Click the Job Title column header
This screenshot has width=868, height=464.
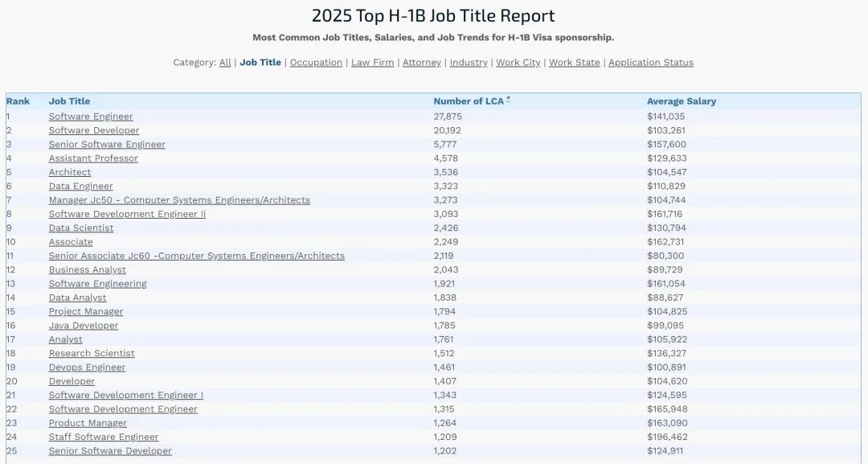(69, 101)
